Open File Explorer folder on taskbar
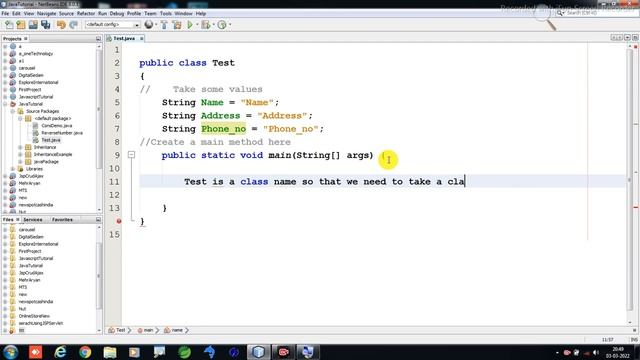Viewport: 640px width, 360px height. (x=110, y=352)
